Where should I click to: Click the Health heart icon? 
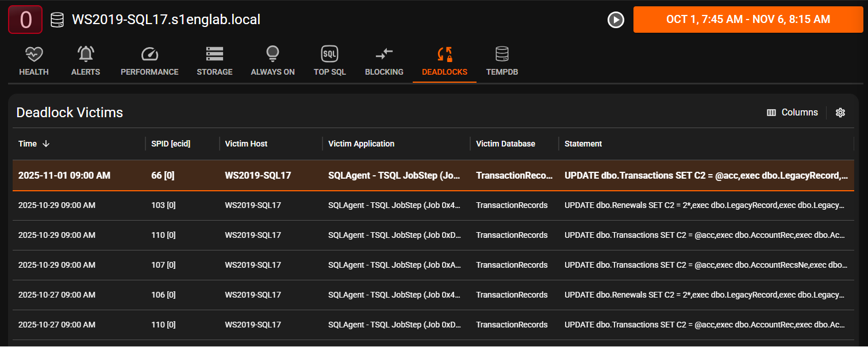[x=34, y=55]
